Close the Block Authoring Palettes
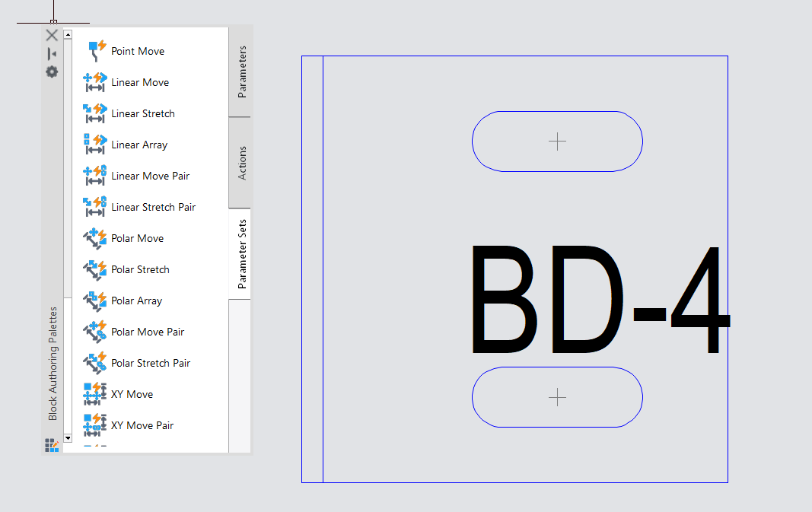This screenshot has height=512, width=812. point(52,35)
